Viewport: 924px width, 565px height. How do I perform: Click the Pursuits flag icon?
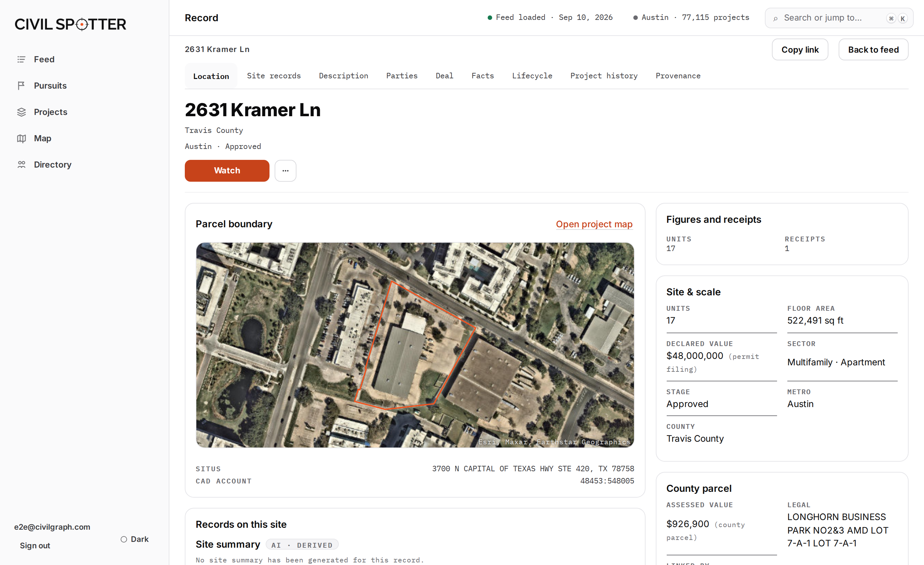[21, 85]
